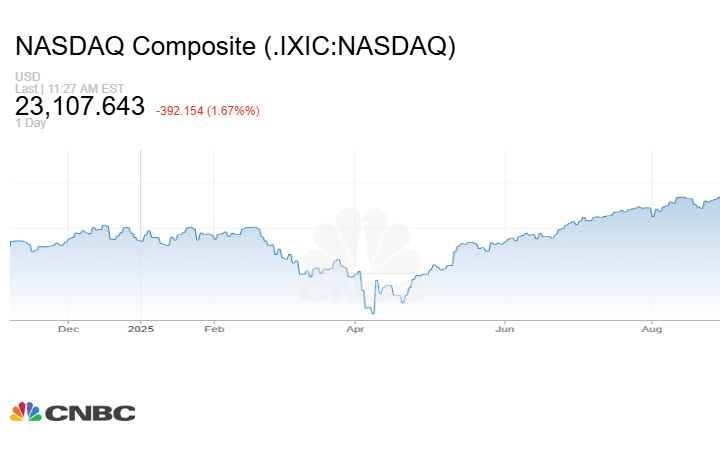720x450 pixels.
Task: Open the NASDAQ Composite title heading
Action: tap(236, 47)
